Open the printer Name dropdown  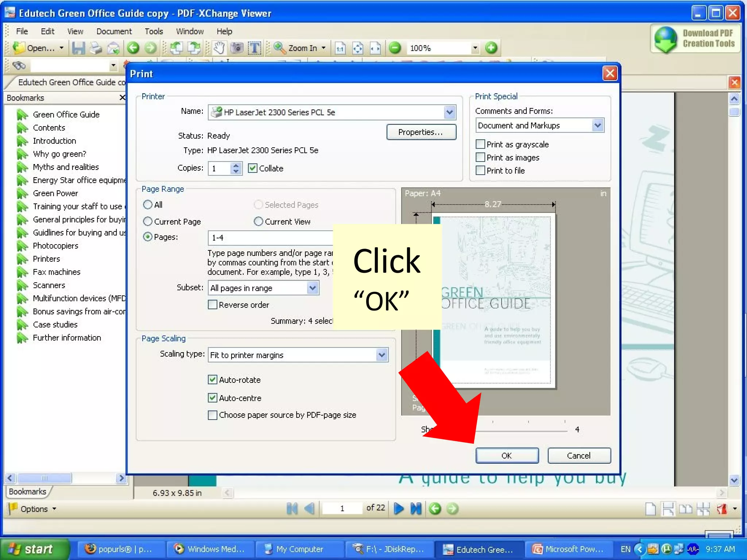pyautogui.click(x=450, y=112)
